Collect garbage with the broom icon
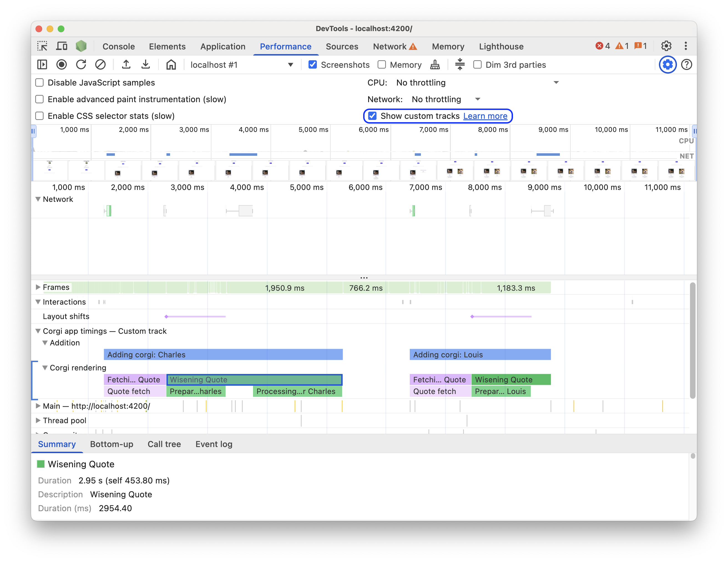 (435, 64)
